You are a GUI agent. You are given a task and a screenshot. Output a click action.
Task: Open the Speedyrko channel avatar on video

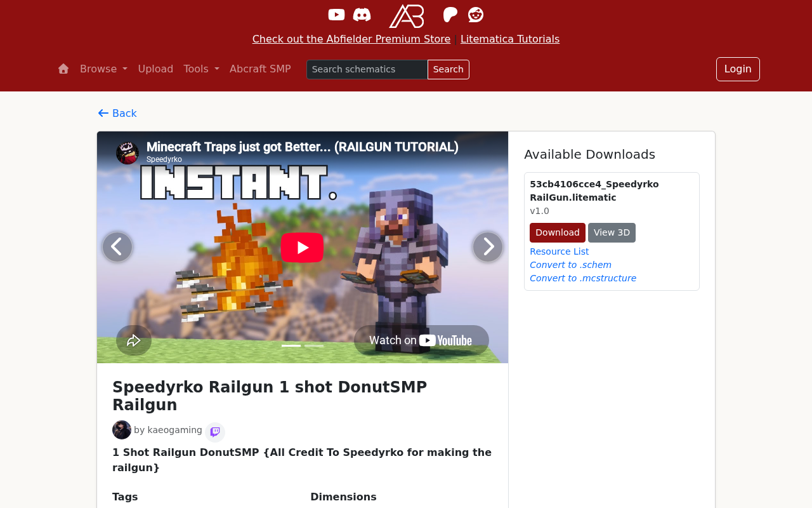coord(128,153)
